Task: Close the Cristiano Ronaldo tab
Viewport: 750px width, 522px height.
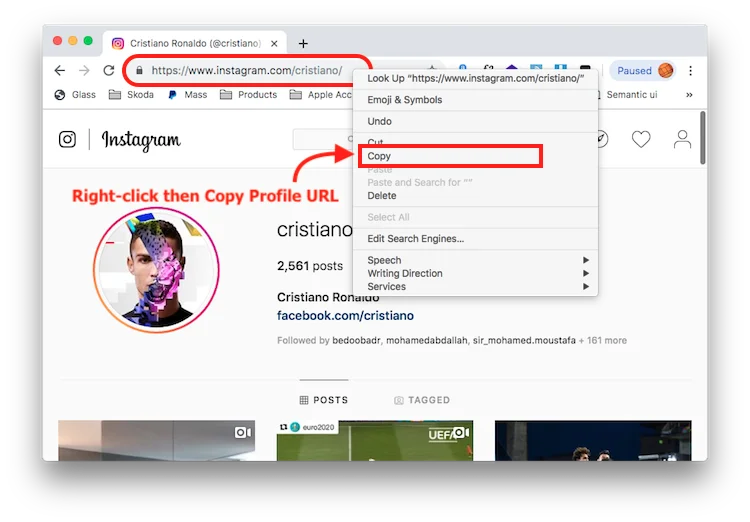Action: pyautogui.click(x=274, y=44)
